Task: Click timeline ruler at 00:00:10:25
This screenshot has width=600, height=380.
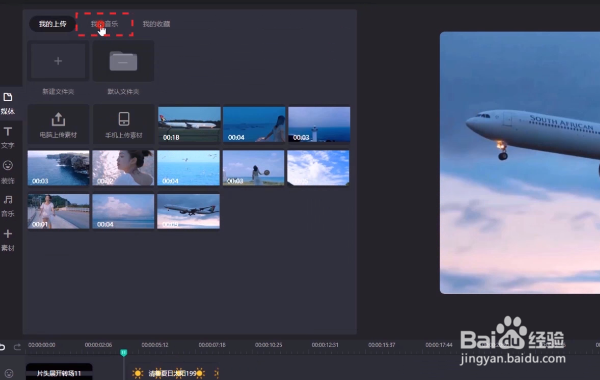Action: tap(269, 345)
